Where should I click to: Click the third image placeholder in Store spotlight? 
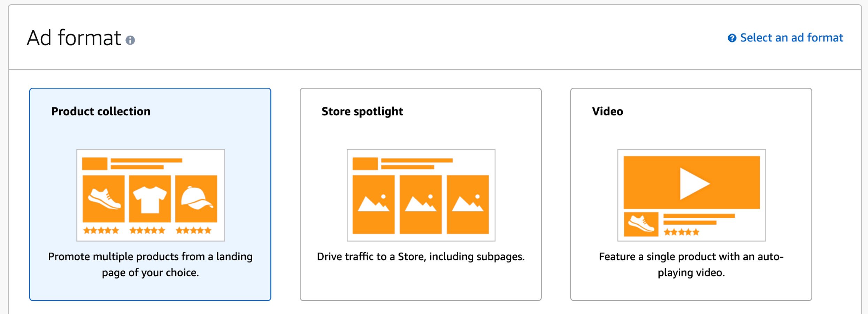pyautogui.click(x=468, y=204)
